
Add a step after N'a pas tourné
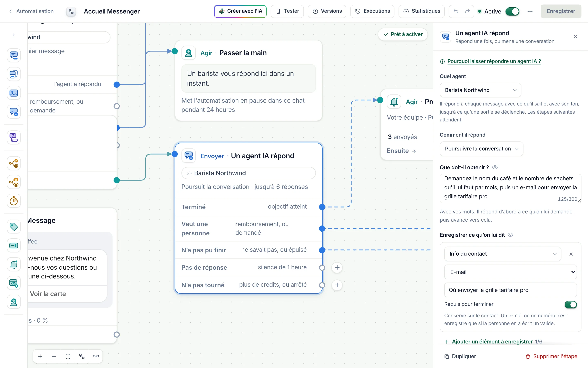pyautogui.click(x=337, y=285)
